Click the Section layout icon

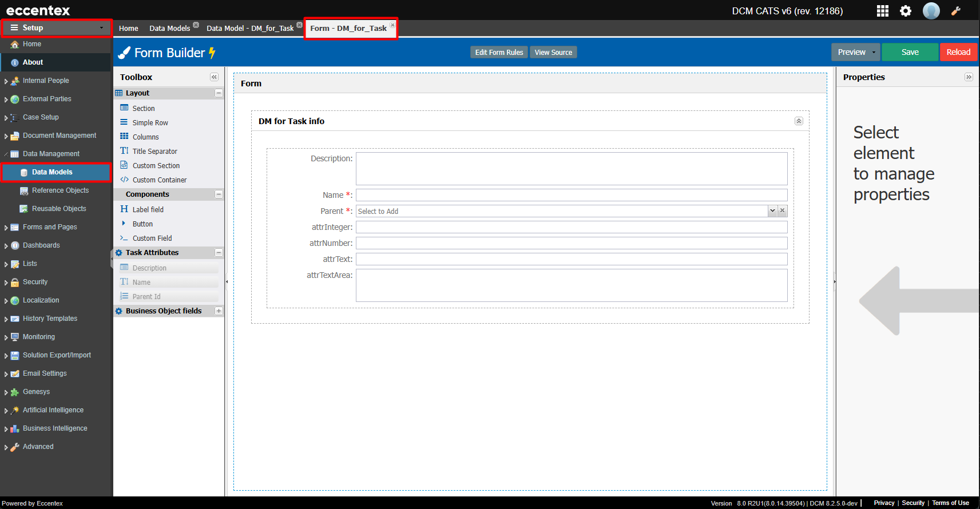(124, 108)
